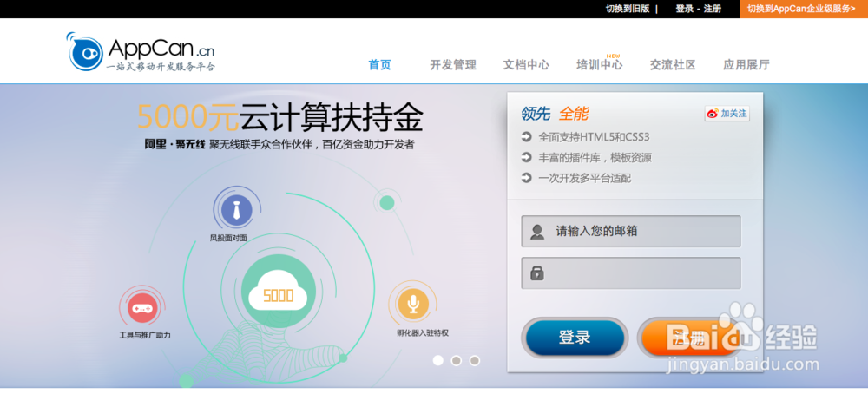This screenshot has width=868, height=394.
Task: Click the 5000 cloud icon
Action: coord(279,292)
